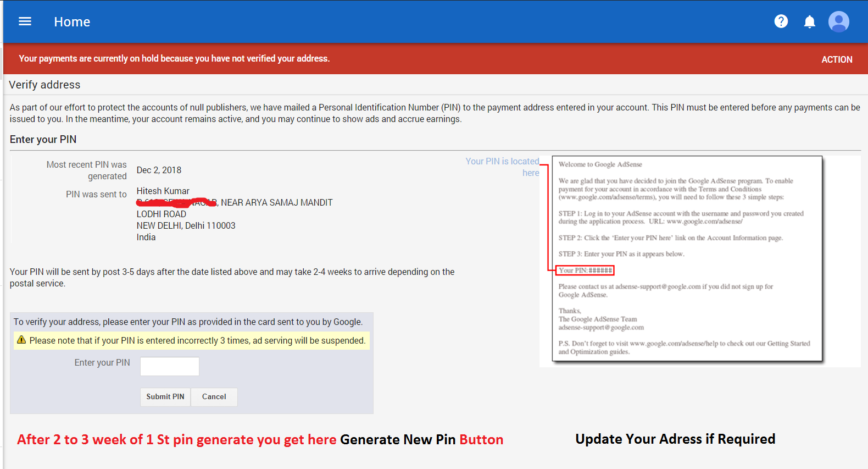Image resolution: width=868 pixels, height=469 pixels.
Task: Click the warning triangle icon in the PIN notice
Action: [x=21, y=340]
